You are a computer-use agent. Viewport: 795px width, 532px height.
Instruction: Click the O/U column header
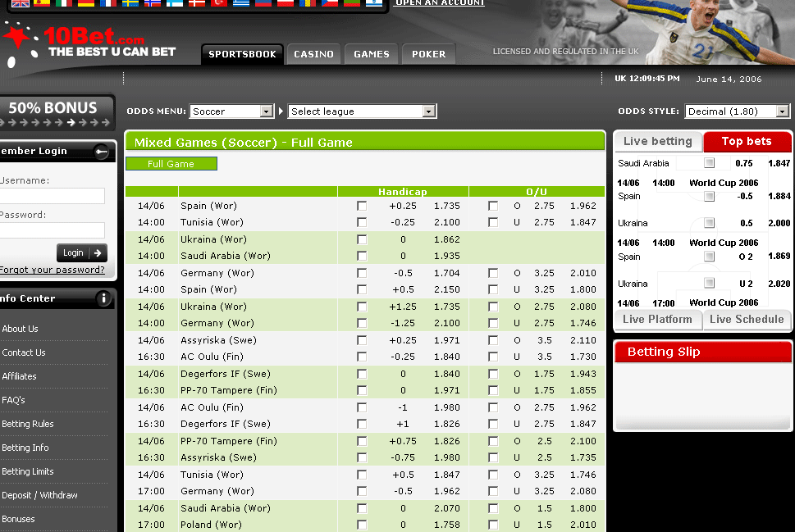[x=537, y=192]
